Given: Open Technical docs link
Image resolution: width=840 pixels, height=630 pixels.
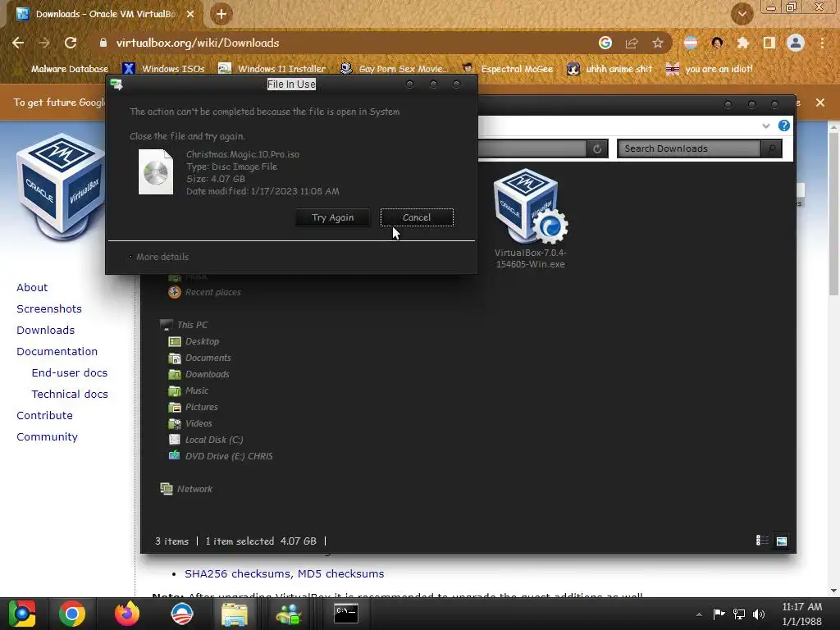Looking at the screenshot, I should click(x=70, y=395).
